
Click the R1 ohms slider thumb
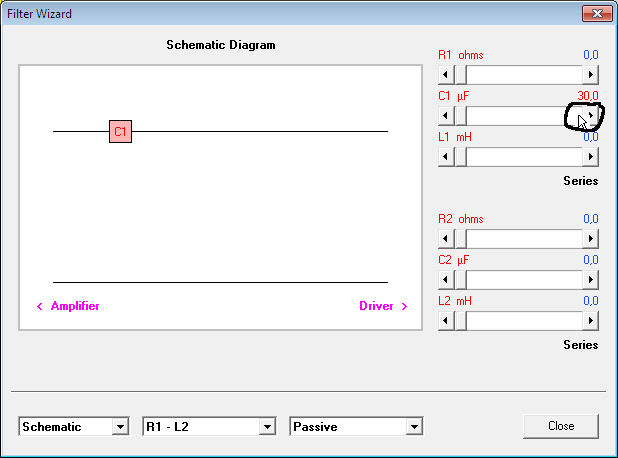click(460, 75)
